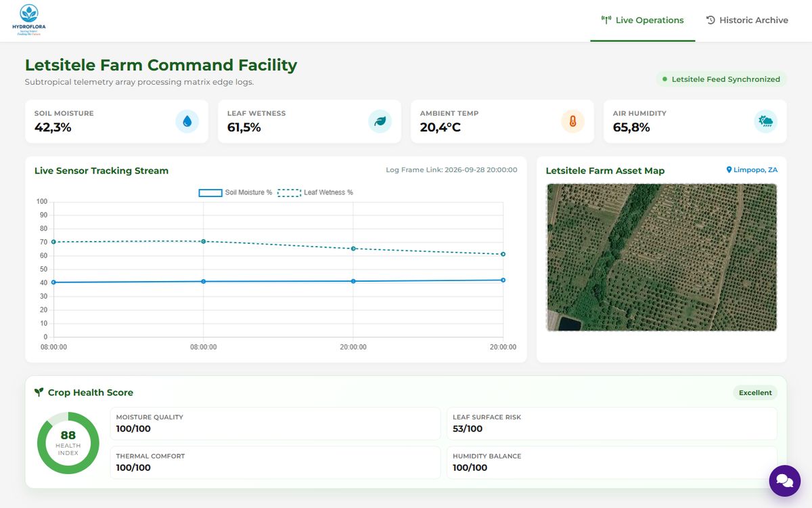
Task: Click the Leaf Wetness 61,5% value
Action: (244, 127)
